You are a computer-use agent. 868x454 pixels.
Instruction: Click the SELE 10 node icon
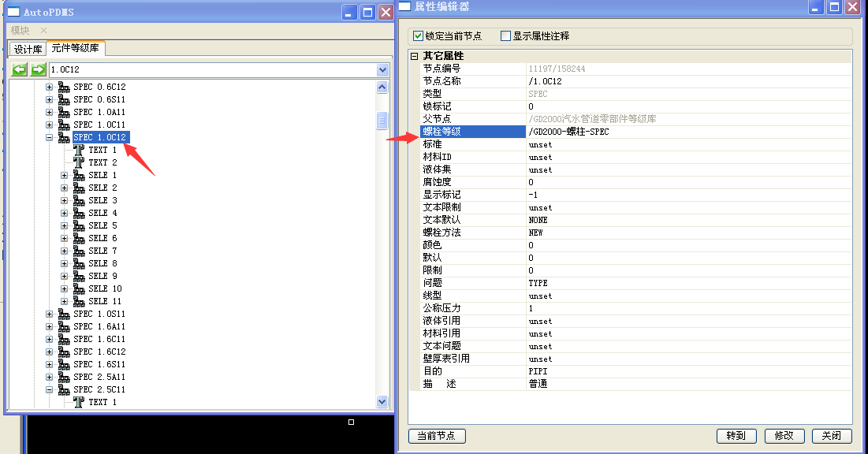[x=79, y=289]
